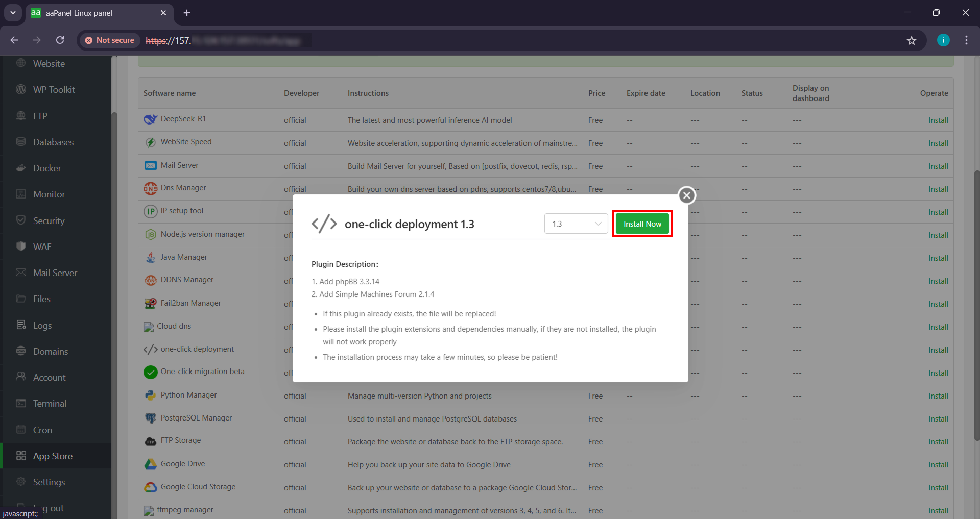This screenshot has height=519, width=980.
Task: Open the version dropdown showing 1.3
Action: point(576,224)
